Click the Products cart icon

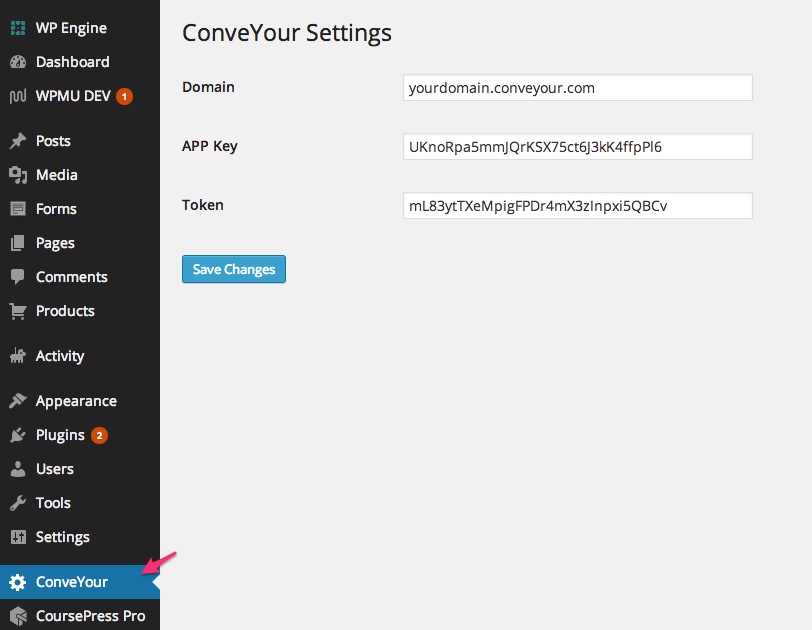[20, 311]
